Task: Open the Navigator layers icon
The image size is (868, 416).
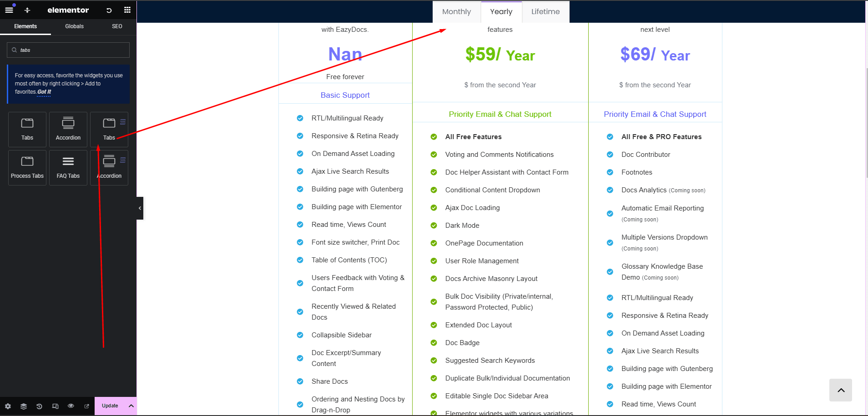Action: tap(24, 406)
